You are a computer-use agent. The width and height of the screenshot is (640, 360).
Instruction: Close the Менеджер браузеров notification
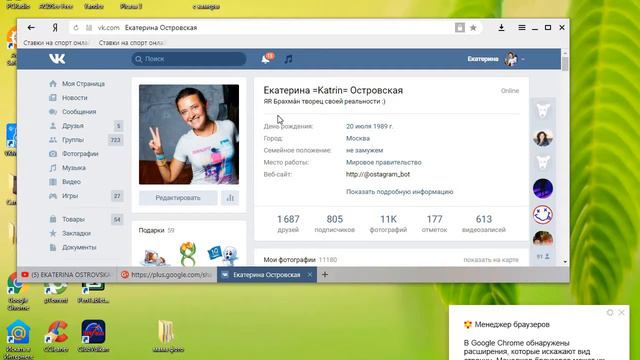(621, 313)
